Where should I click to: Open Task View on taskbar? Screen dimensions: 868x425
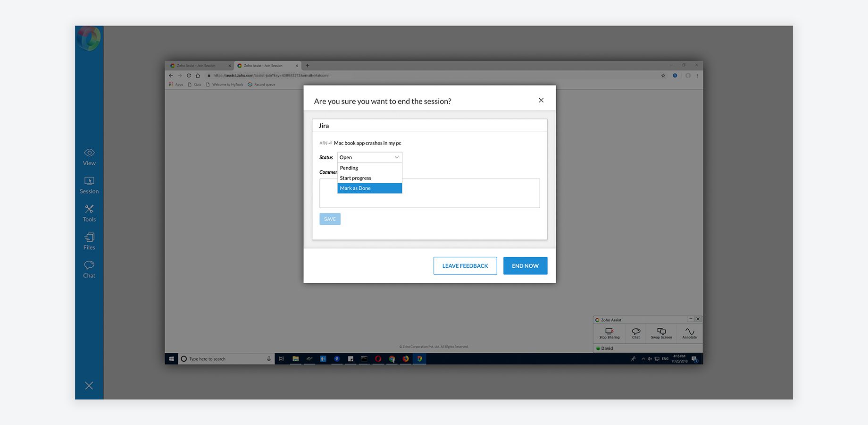click(281, 359)
